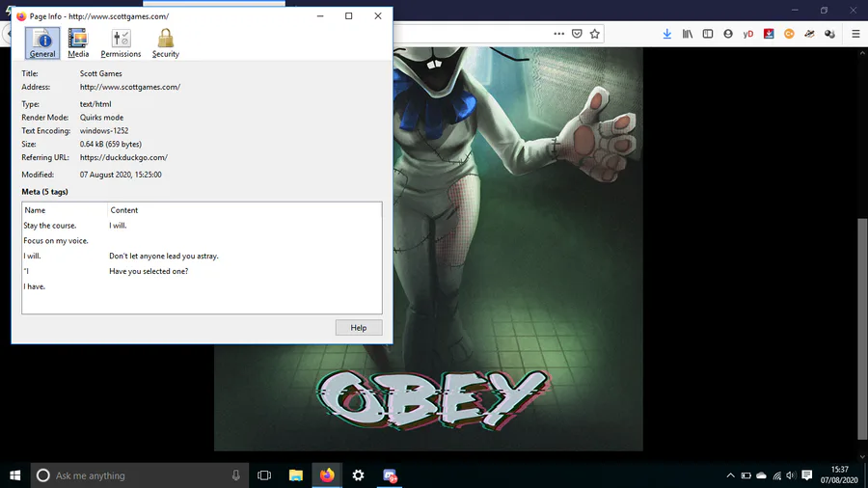Open the Media tab in Page Info
The image size is (868, 488).
click(x=78, y=43)
